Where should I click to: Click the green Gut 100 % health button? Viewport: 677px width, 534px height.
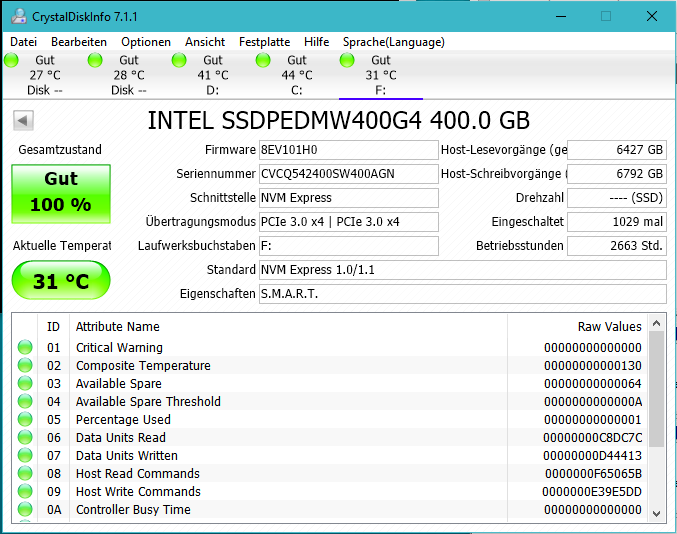tap(61, 193)
